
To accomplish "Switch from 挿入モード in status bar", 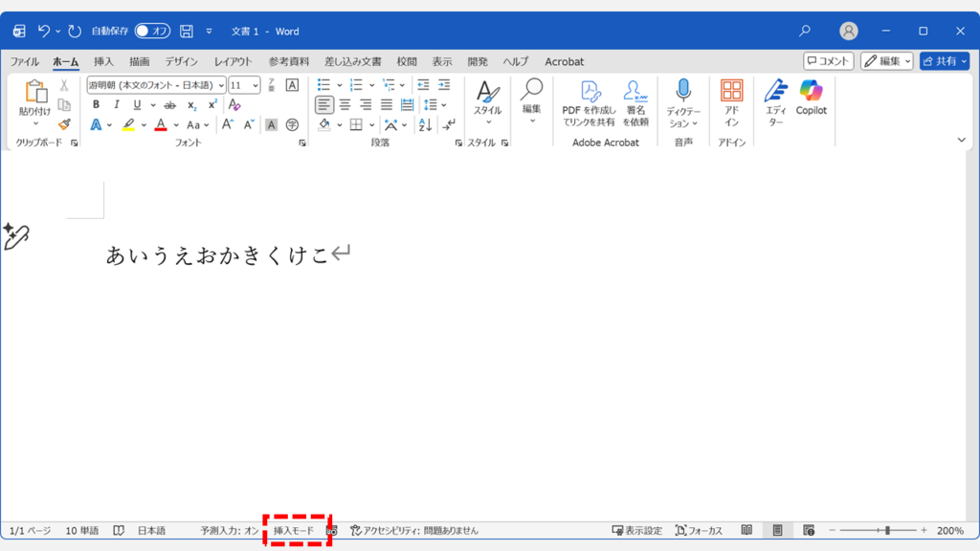I will pyautogui.click(x=295, y=529).
